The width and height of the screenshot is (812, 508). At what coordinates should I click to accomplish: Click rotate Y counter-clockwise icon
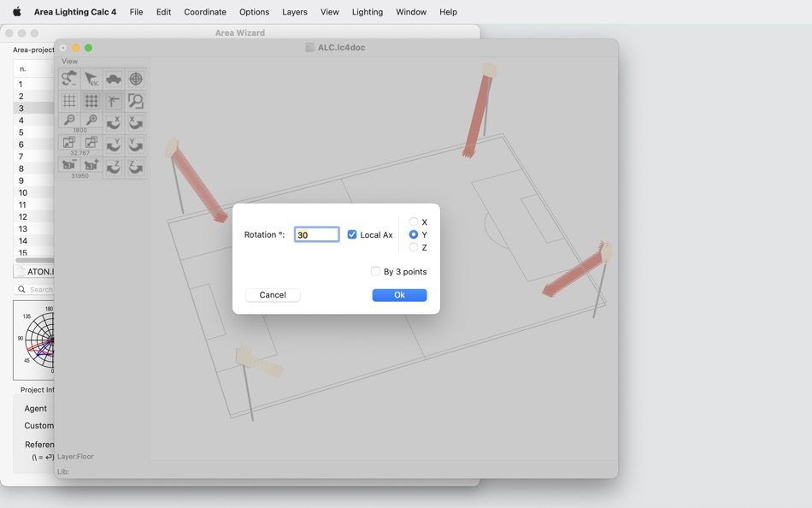[x=114, y=145]
